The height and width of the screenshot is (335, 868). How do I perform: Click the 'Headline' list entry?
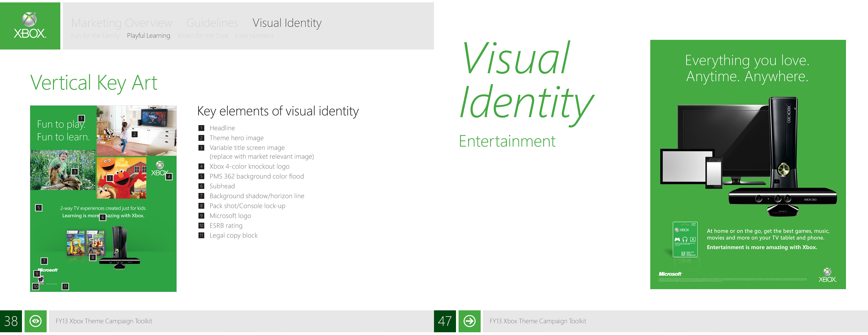[x=222, y=128]
